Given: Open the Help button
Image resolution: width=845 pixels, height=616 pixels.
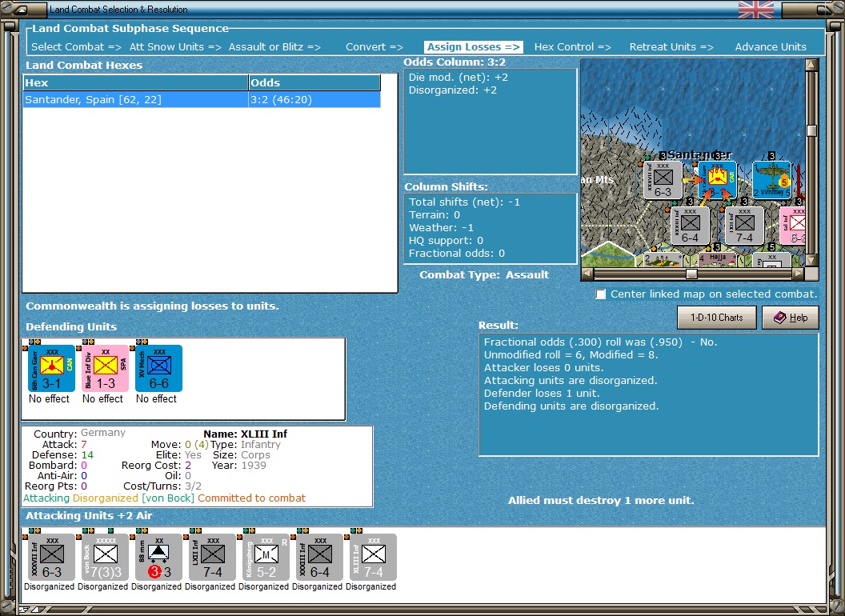Looking at the screenshot, I should [790, 318].
